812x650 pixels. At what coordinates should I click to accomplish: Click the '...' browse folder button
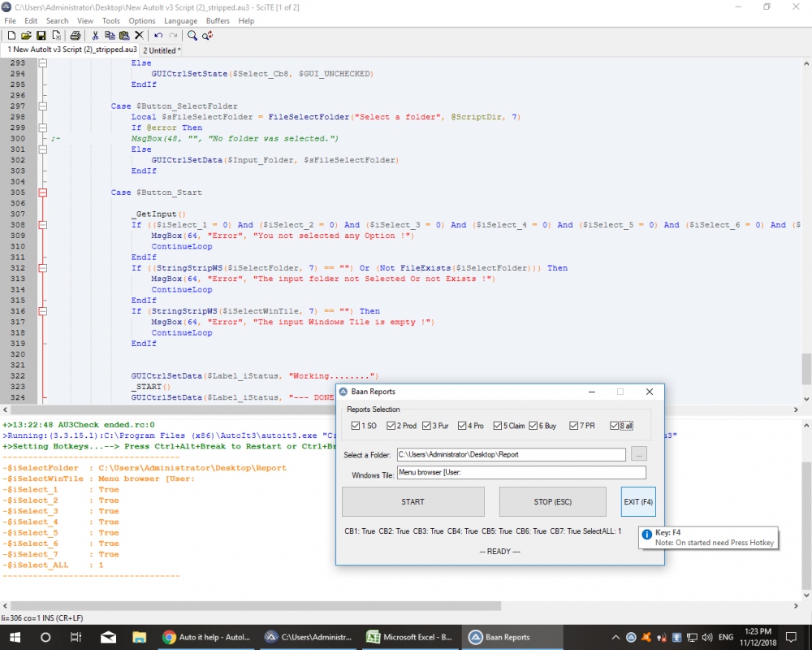[x=638, y=454]
